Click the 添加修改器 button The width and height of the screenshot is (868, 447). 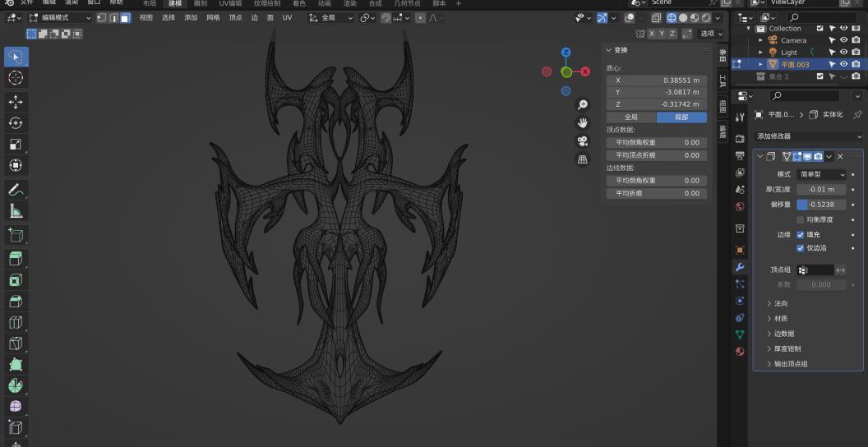point(809,136)
